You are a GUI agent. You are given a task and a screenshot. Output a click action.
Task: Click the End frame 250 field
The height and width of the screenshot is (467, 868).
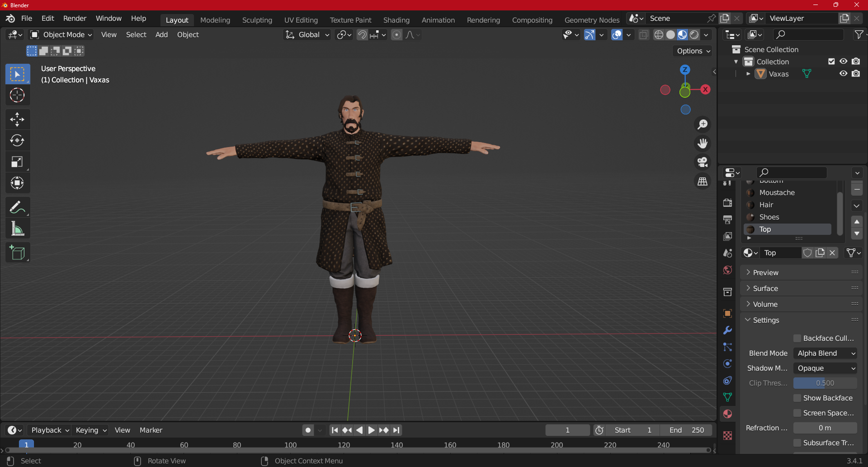pyautogui.click(x=686, y=430)
